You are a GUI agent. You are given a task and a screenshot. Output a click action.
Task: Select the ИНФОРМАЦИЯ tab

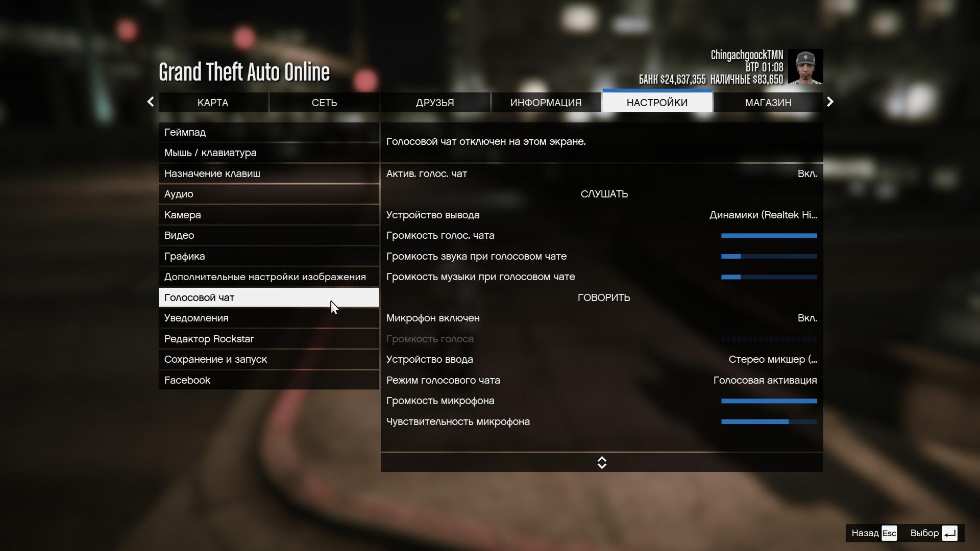pyautogui.click(x=546, y=102)
